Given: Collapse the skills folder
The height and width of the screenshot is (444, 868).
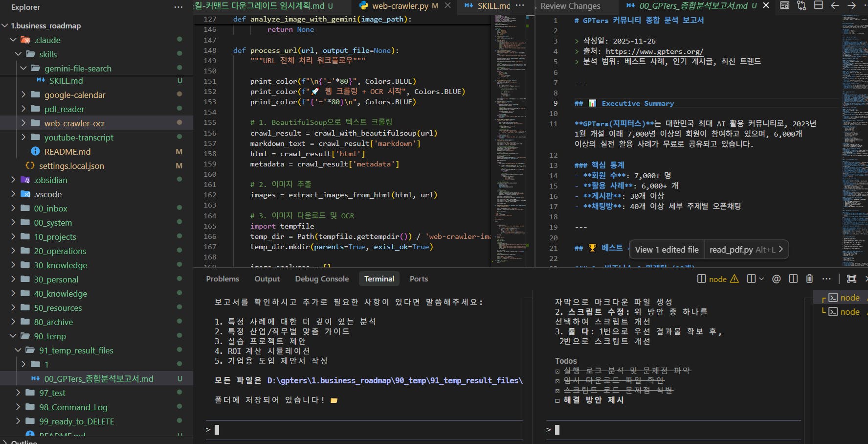Looking at the screenshot, I should pyautogui.click(x=19, y=54).
